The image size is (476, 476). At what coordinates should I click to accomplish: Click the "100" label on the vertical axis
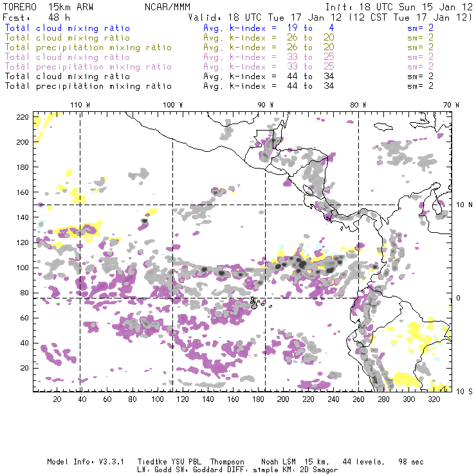click(22, 268)
